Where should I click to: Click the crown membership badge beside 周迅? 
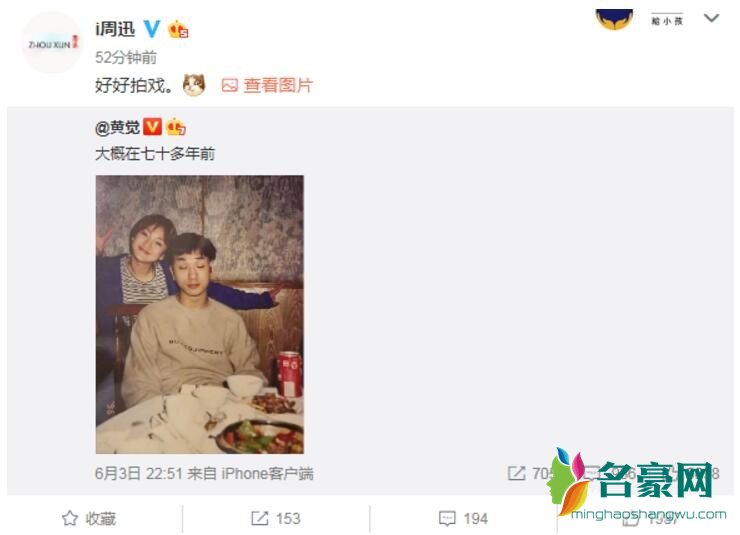[178, 29]
